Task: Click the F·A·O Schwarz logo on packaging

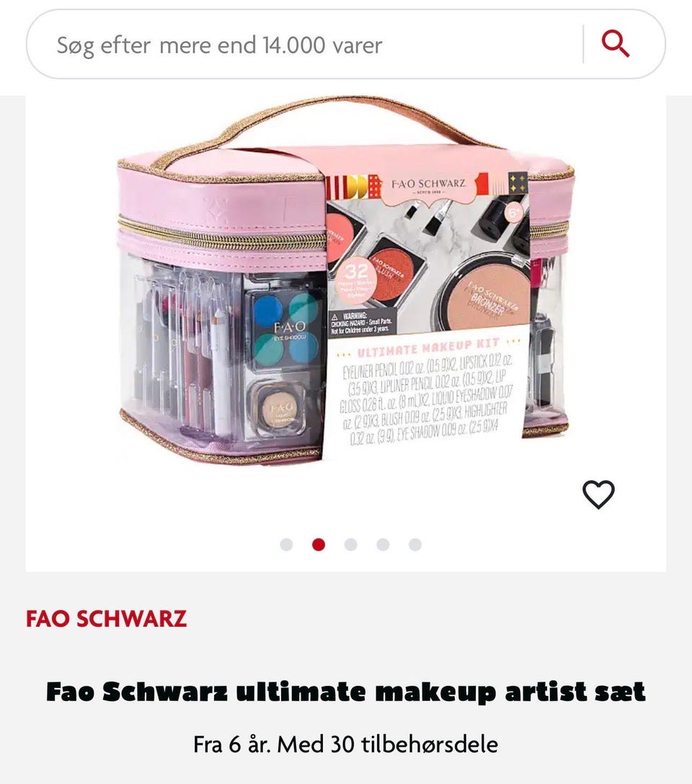Action: pos(428,186)
